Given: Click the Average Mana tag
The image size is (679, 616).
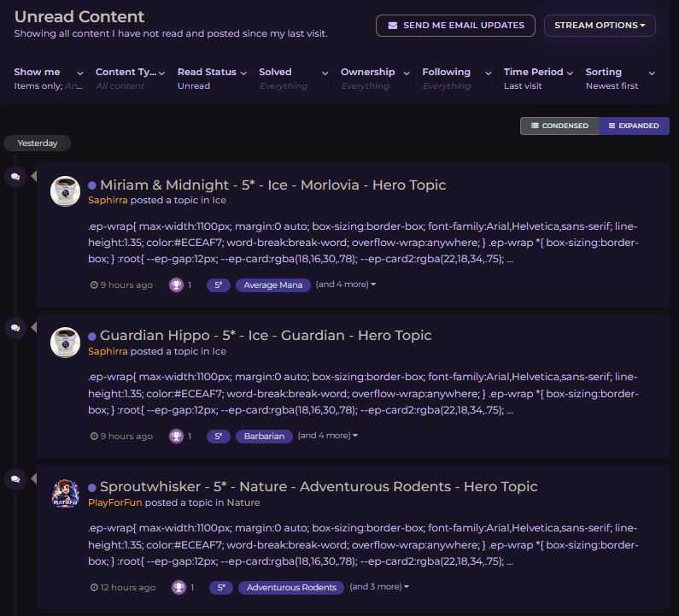Looking at the screenshot, I should [x=272, y=285].
